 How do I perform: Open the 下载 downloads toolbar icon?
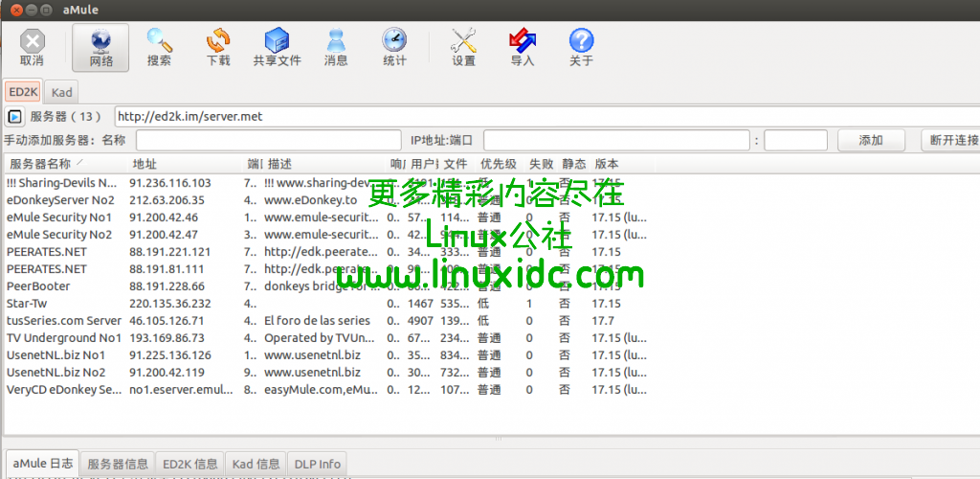(218, 48)
